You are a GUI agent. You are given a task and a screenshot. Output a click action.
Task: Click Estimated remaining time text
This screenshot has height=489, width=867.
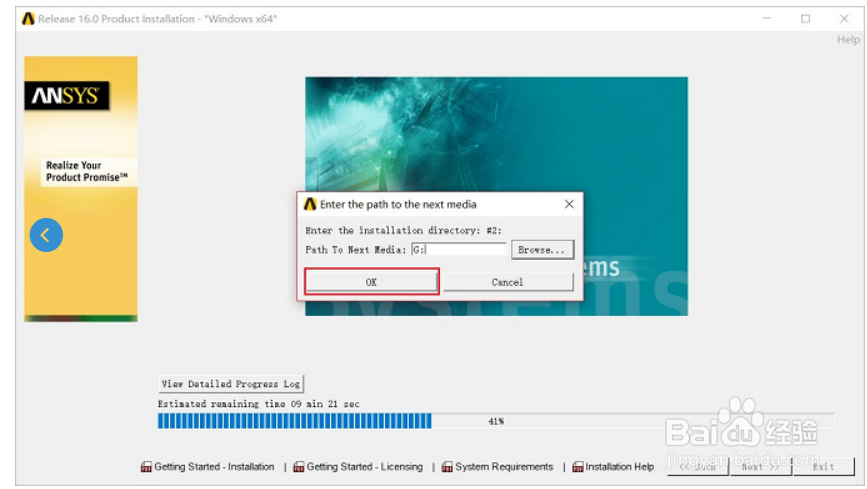[259, 404]
